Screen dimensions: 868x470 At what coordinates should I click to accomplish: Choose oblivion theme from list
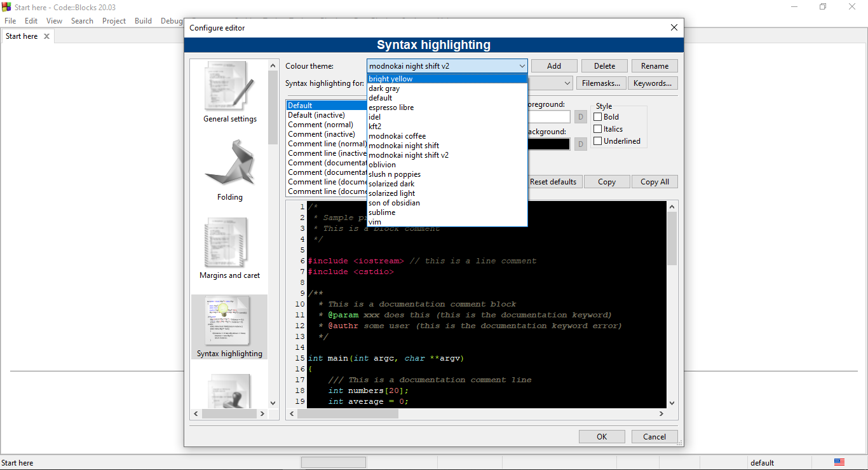447,165
